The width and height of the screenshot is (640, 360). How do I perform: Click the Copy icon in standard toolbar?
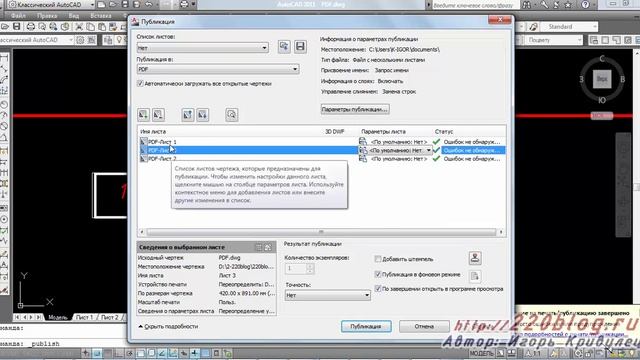coord(91,27)
